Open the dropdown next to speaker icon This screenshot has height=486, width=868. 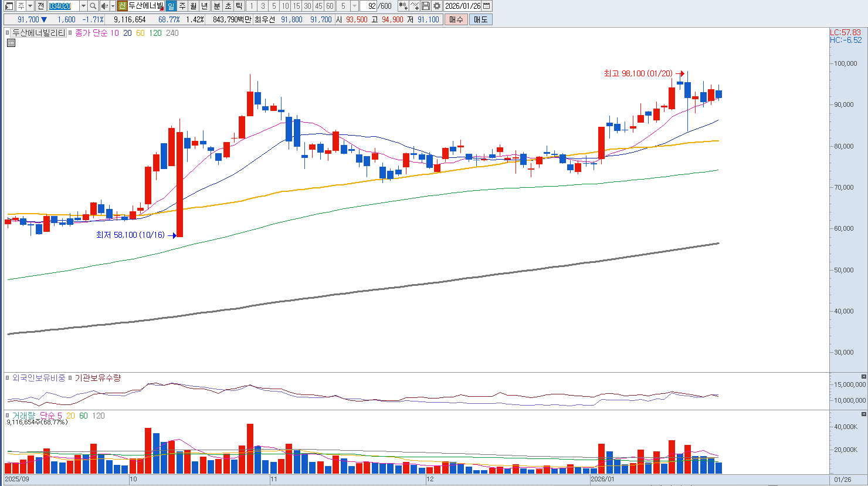113,6
